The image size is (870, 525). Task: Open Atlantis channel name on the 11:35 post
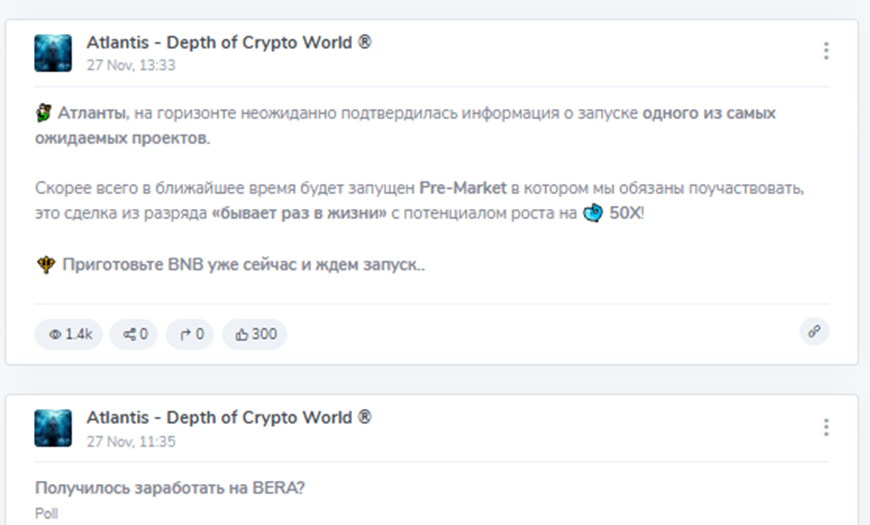click(229, 417)
